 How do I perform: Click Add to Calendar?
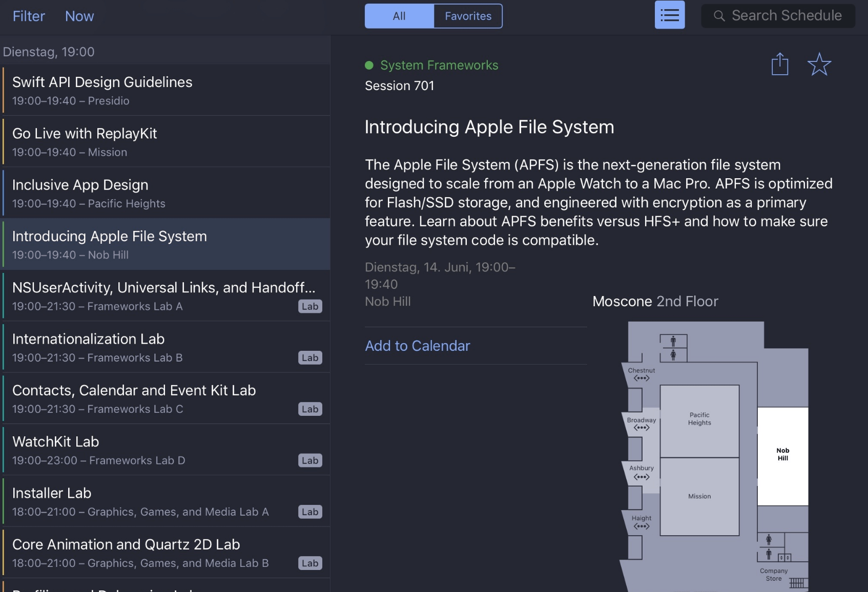(417, 346)
